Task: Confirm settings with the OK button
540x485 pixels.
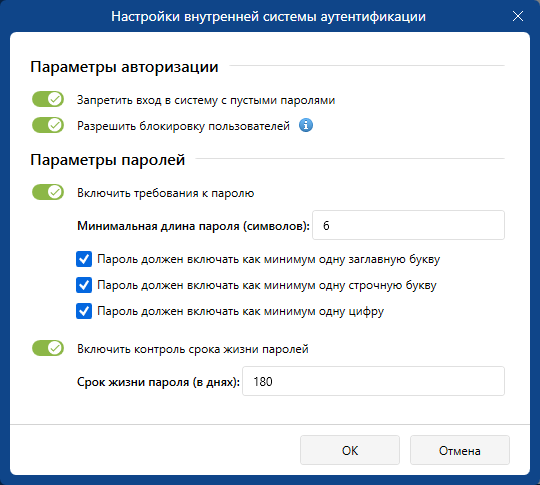Action: pos(350,451)
